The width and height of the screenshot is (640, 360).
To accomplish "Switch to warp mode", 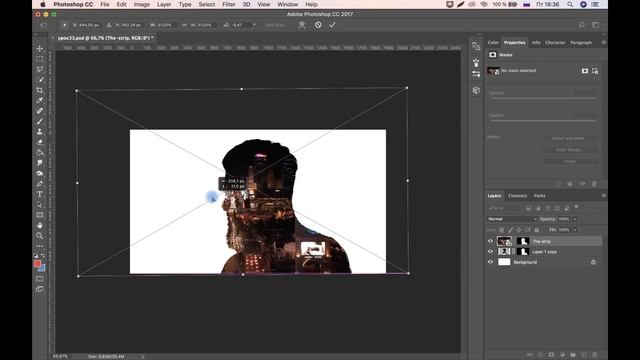I will click(302, 25).
